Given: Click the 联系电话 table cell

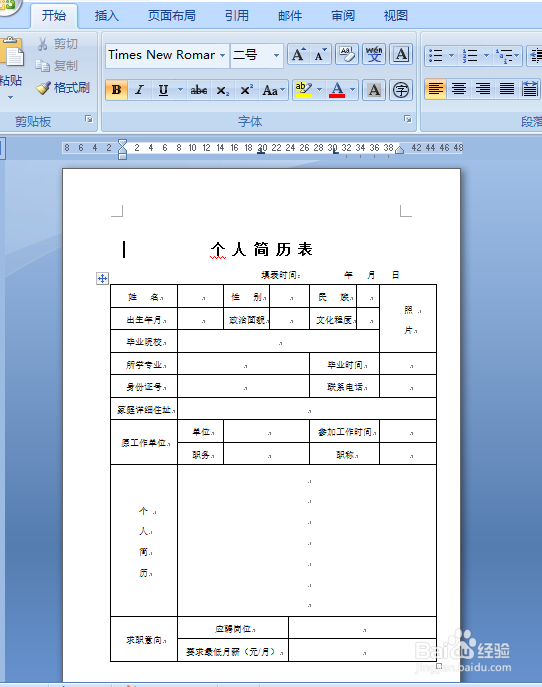Looking at the screenshot, I should [344, 386].
